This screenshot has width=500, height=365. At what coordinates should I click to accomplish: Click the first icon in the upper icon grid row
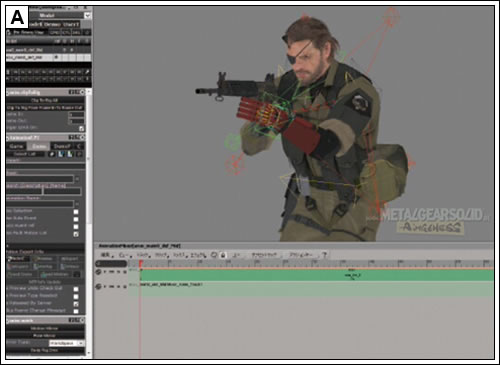(9, 72)
